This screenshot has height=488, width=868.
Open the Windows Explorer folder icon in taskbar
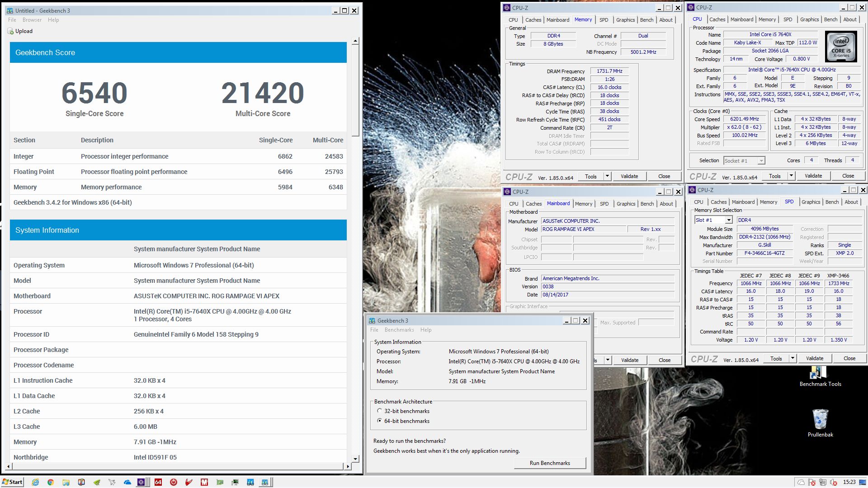(x=66, y=482)
